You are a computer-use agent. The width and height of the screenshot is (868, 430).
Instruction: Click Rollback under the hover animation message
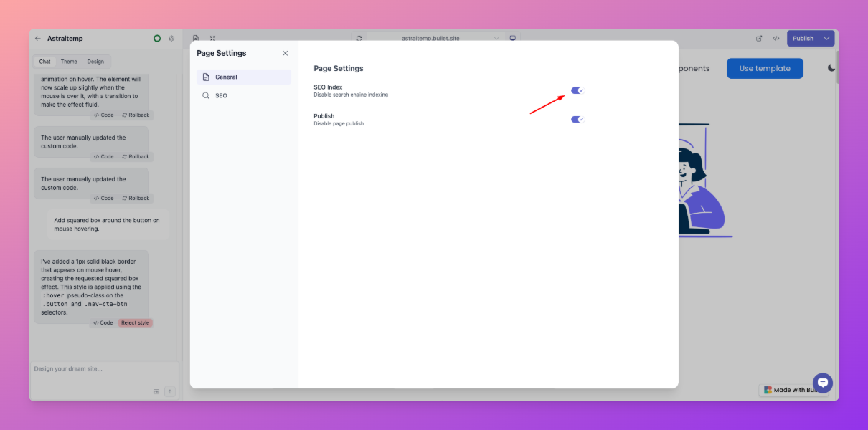[x=136, y=115]
